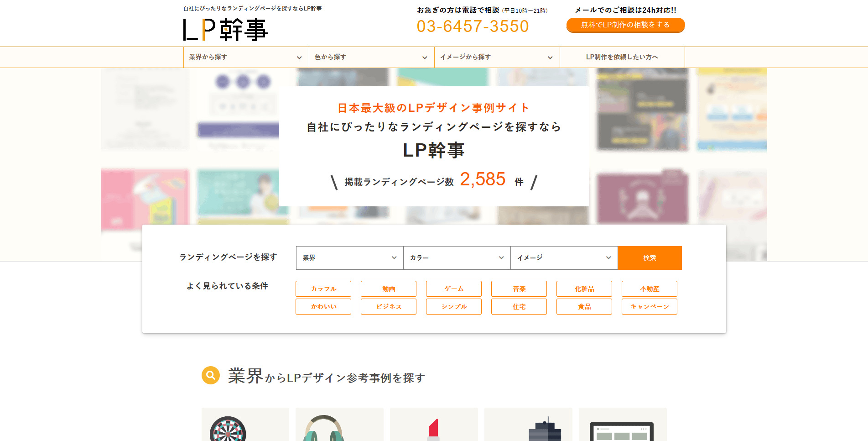The height and width of the screenshot is (441, 868).
Task: Open the browser-window category icon card
Action: 623,425
